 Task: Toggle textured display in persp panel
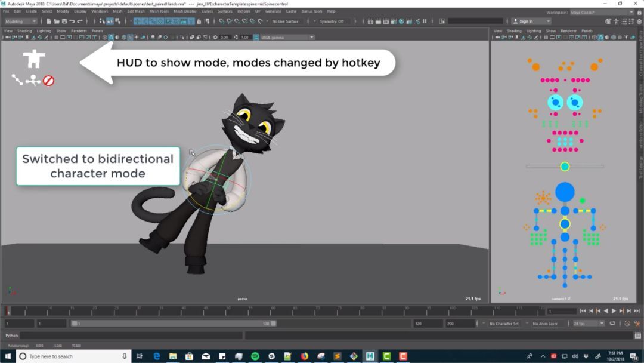(x=130, y=38)
